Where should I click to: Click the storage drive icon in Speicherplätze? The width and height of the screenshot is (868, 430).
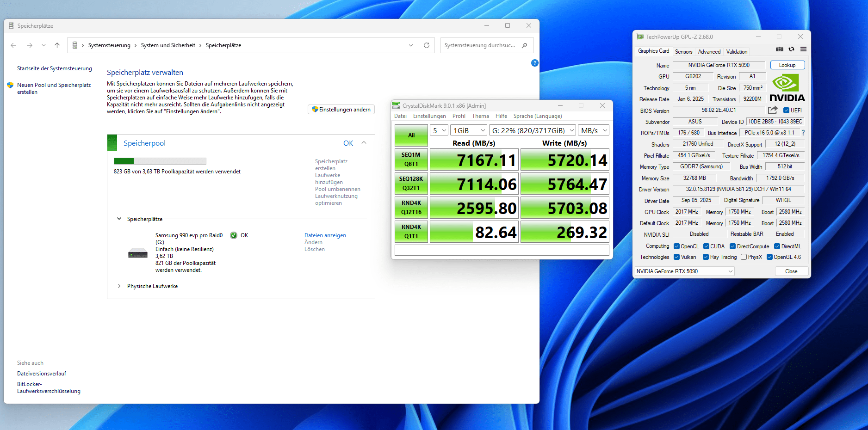[x=138, y=253]
